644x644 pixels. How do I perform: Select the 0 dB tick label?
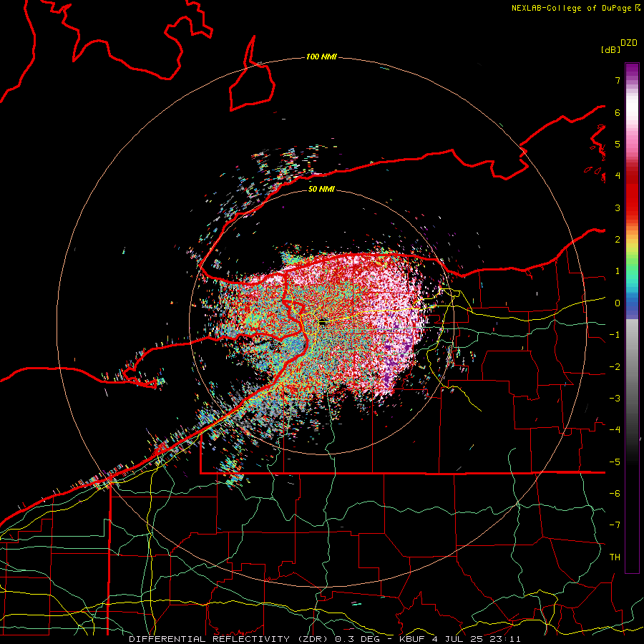pyautogui.click(x=618, y=303)
